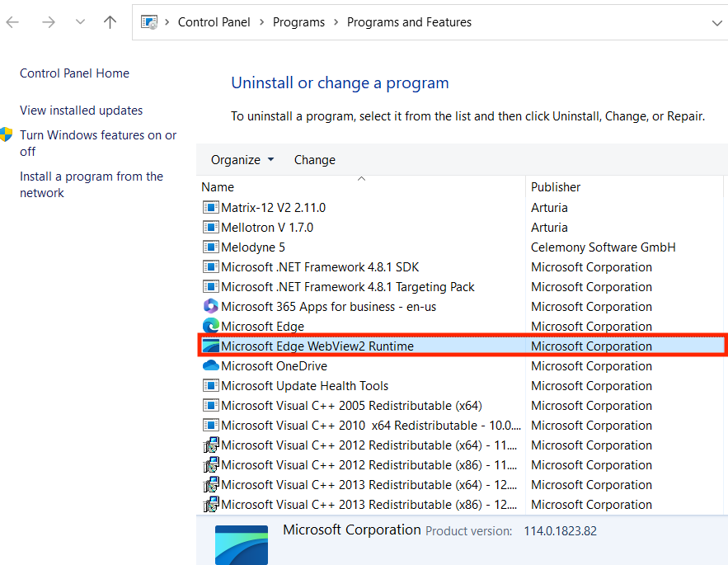Select Microsoft OneDrive entry
This screenshot has height=565, width=728.
coord(274,366)
